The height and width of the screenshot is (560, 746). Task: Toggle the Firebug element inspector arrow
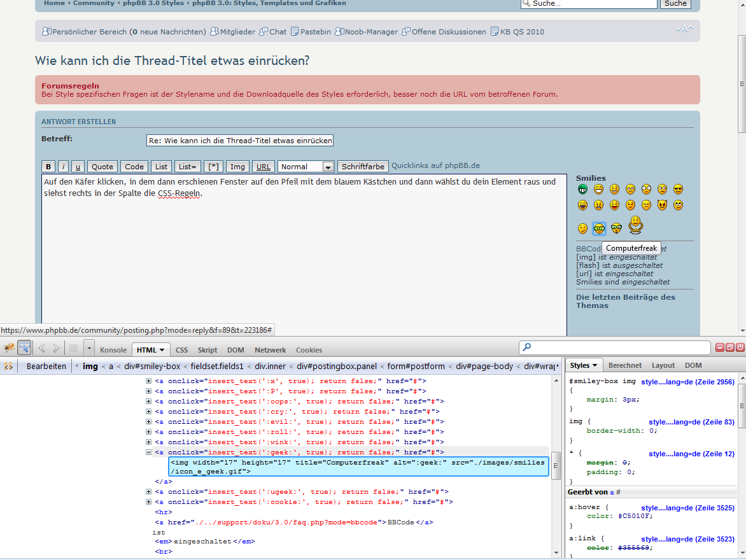(x=24, y=347)
